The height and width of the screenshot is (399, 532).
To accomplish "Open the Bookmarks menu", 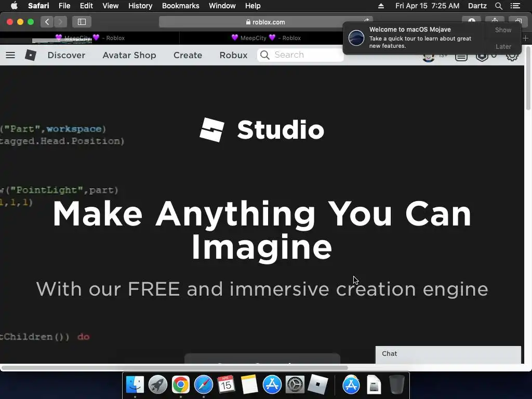I will tap(180, 6).
